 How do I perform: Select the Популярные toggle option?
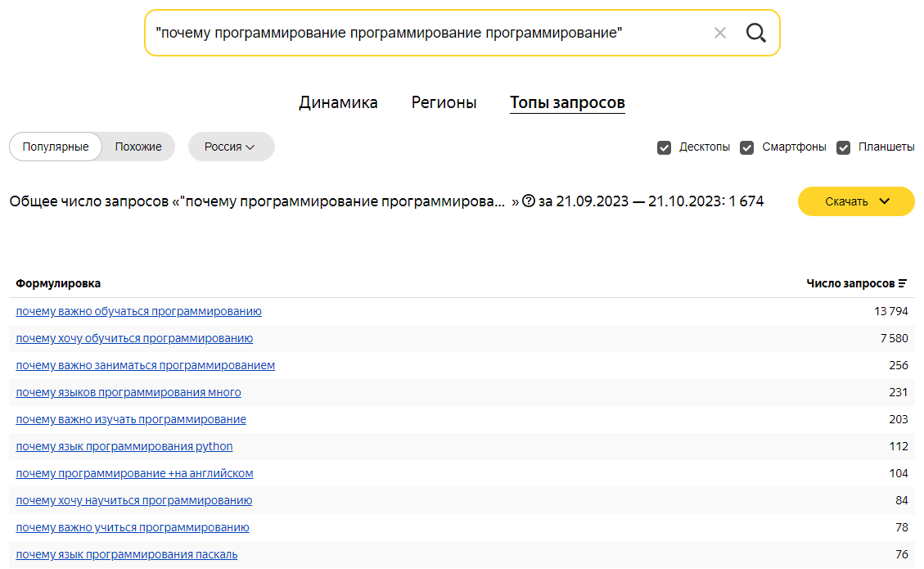click(x=56, y=147)
